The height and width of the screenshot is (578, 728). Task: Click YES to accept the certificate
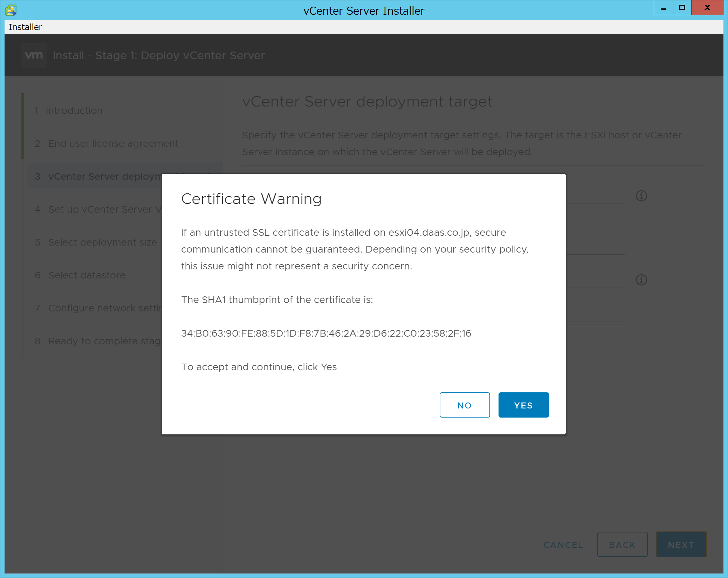(523, 405)
